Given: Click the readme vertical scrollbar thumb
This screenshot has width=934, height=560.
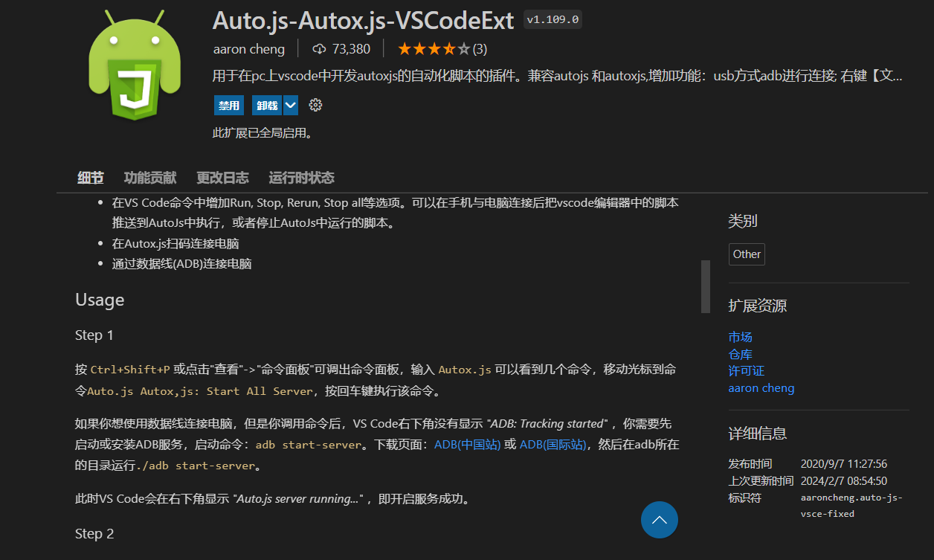Looking at the screenshot, I should [706, 286].
